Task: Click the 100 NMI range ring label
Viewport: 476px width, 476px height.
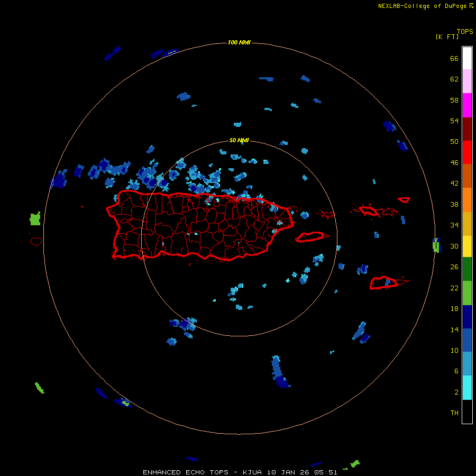Action: pyautogui.click(x=239, y=42)
